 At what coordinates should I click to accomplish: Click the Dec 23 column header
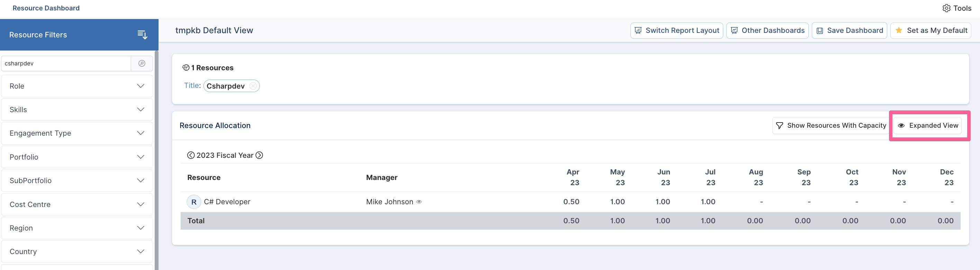point(946,178)
